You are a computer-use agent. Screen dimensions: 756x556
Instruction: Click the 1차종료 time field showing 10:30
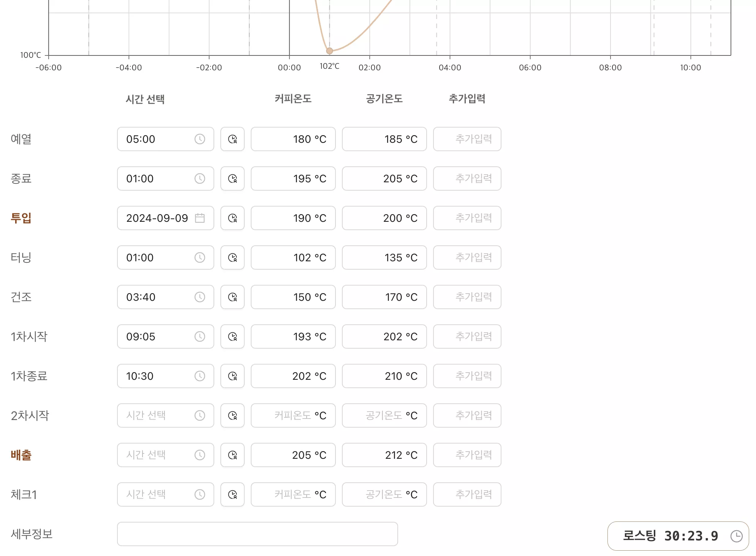(166, 376)
